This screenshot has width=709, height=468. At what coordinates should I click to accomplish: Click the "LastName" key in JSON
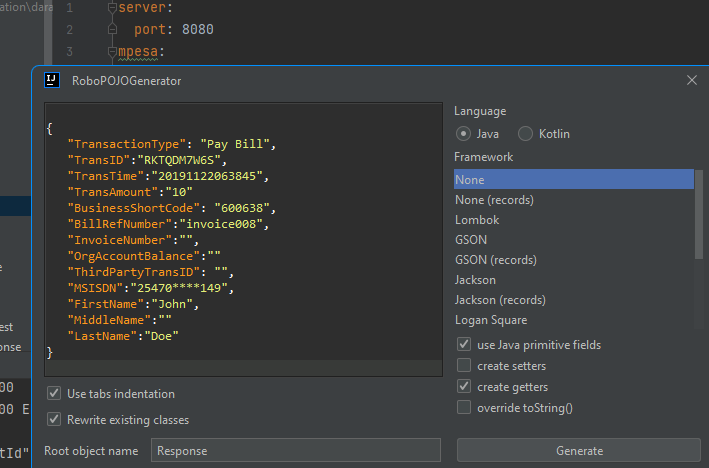click(102, 336)
